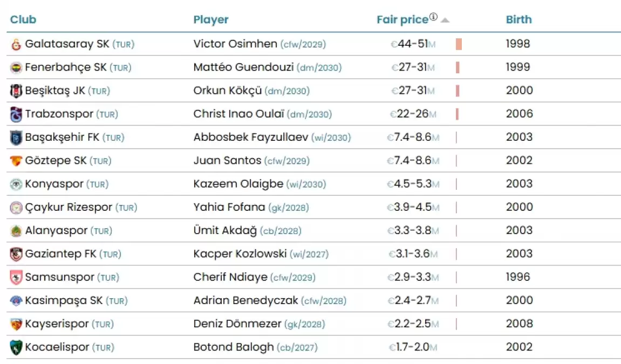Click the Fenerbahçe SK club crest icon
The image size is (621, 364).
[x=16, y=68]
